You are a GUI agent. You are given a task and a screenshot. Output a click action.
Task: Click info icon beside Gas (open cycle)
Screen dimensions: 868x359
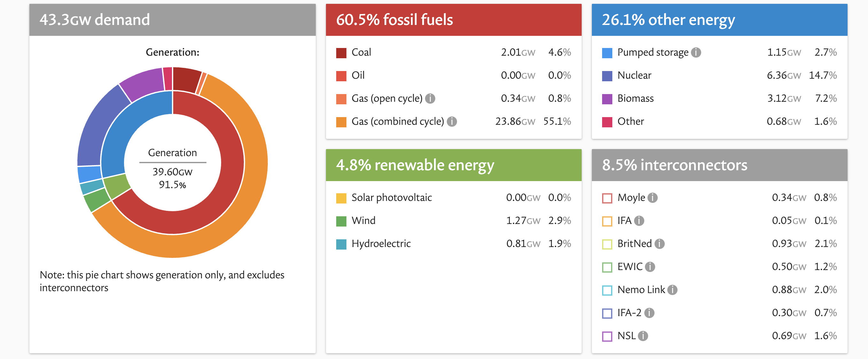click(x=430, y=99)
